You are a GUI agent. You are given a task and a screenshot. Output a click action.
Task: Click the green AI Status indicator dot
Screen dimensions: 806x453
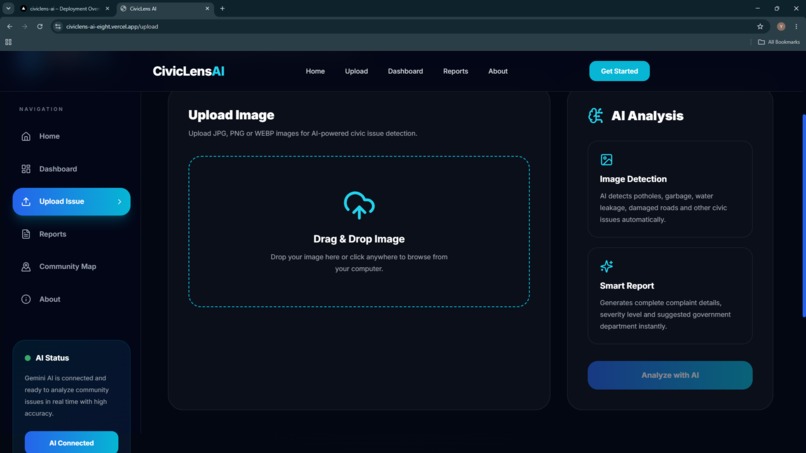click(28, 358)
